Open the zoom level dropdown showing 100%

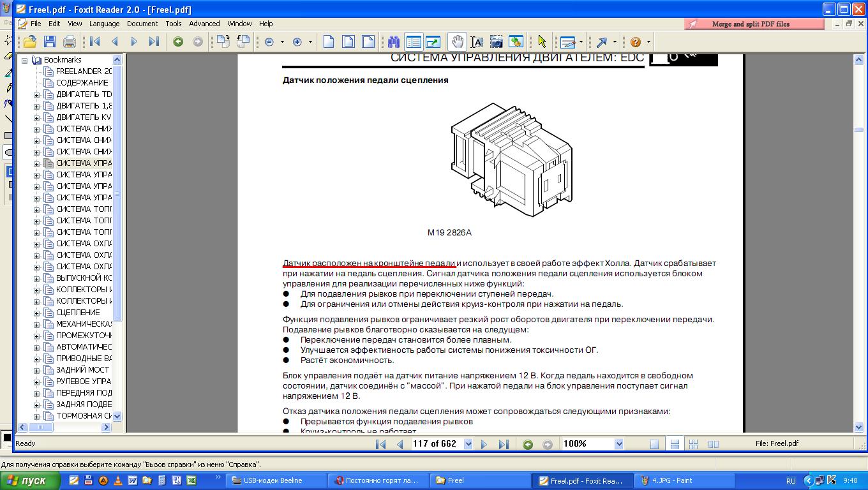618,444
